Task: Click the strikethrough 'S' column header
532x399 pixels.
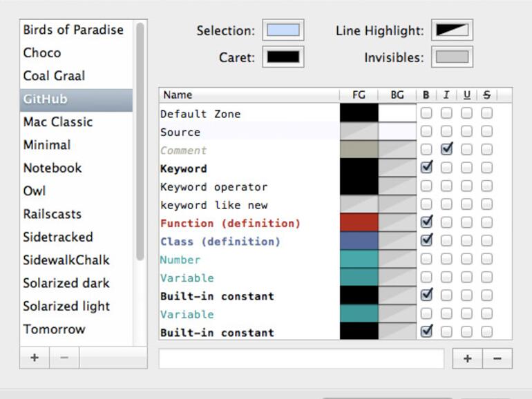Action: [487, 95]
